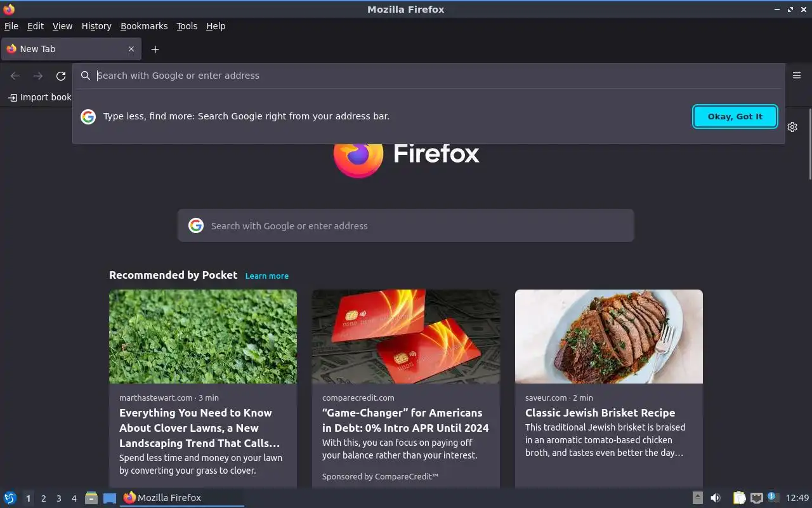Click the Firefox icon in the title bar
The image size is (812, 508).
[x=9, y=9]
